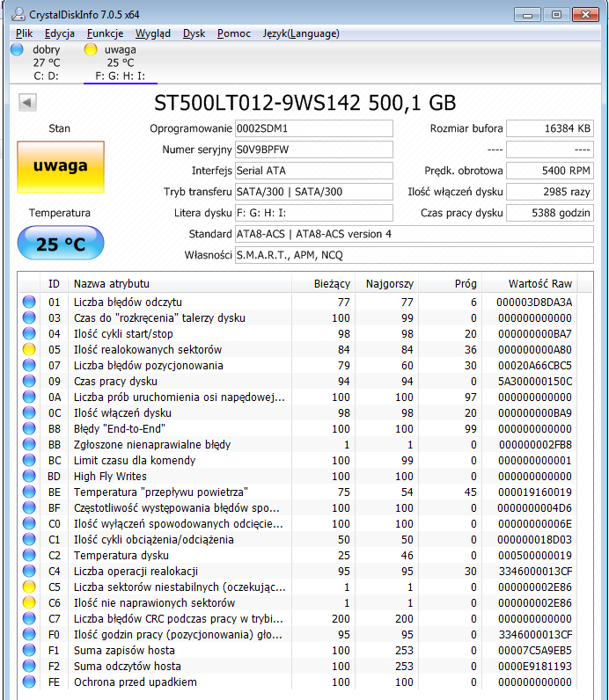Click status icon of attribute 04 row
The image size is (609, 700).
[29, 333]
